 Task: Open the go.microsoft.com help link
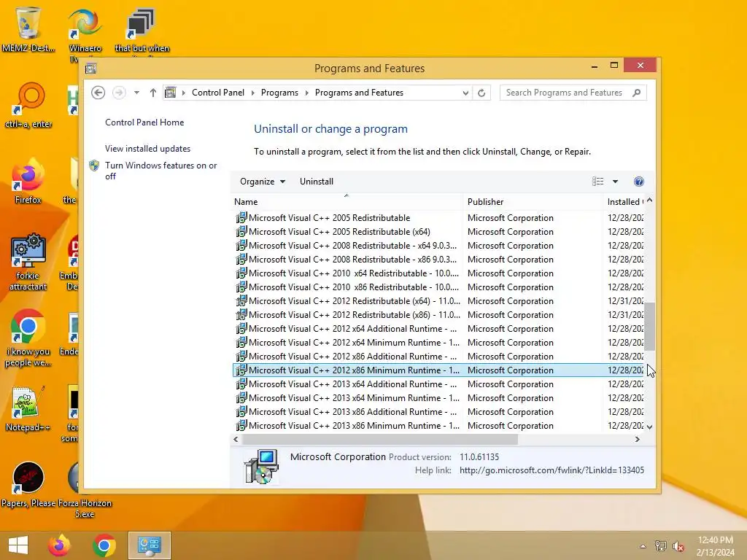pyautogui.click(x=551, y=470)
